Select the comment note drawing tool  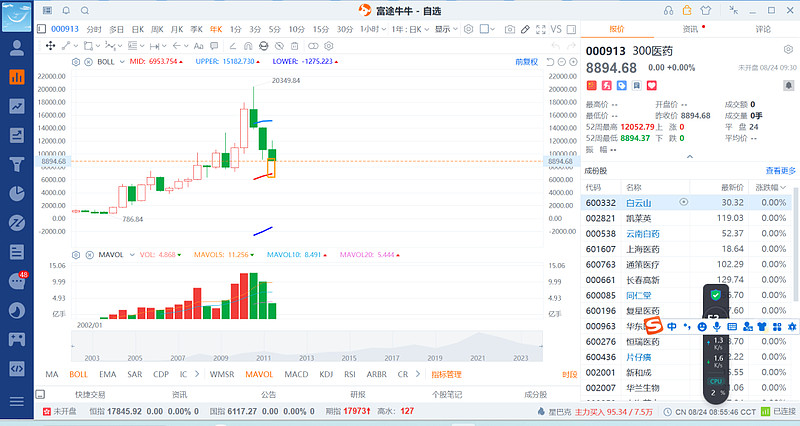214,46
